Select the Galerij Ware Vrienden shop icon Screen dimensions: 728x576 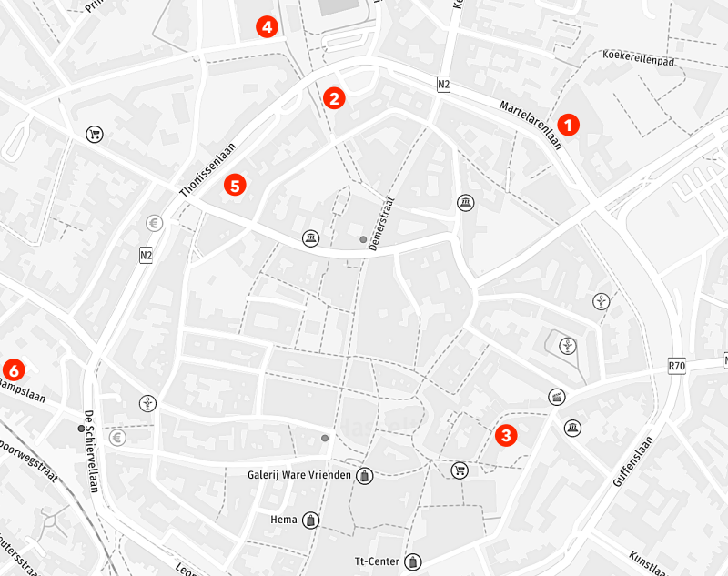coord(365,476)
